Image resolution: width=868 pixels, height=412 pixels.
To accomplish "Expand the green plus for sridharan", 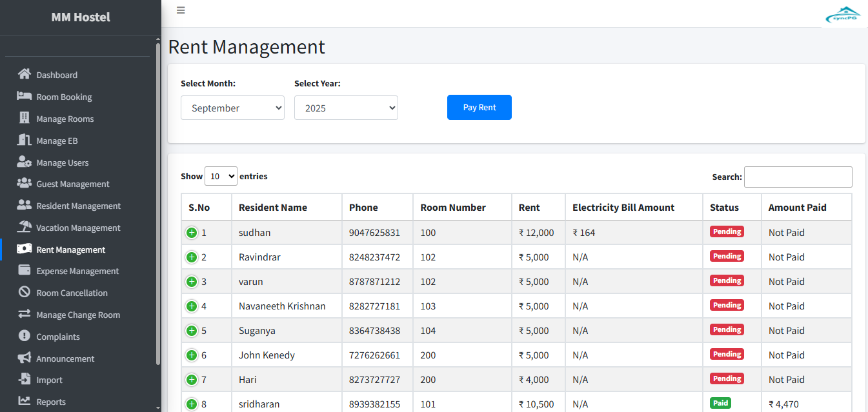I will [x=192, y=404].
